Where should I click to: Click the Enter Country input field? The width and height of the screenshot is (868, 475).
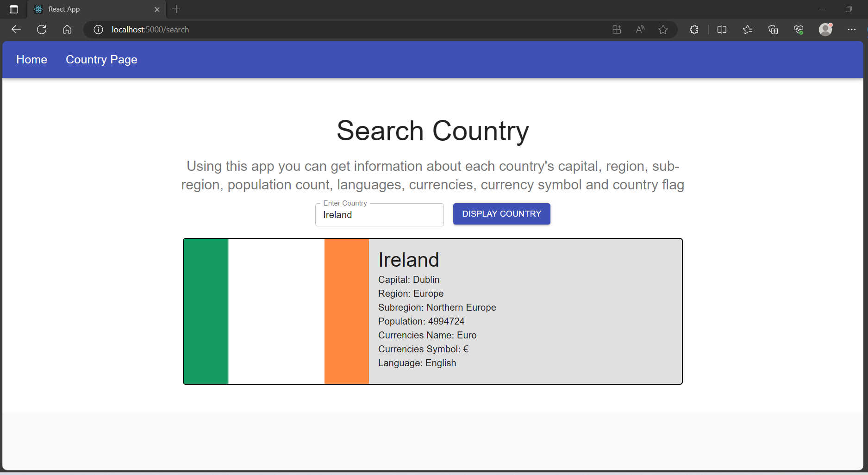coord(379,215)
